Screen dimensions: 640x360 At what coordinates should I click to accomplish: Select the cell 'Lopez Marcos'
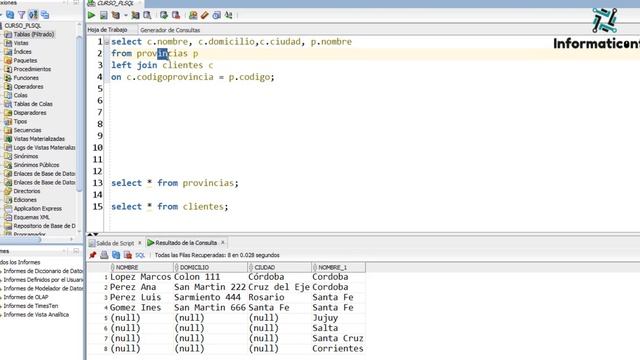click(x=140, y=277)
